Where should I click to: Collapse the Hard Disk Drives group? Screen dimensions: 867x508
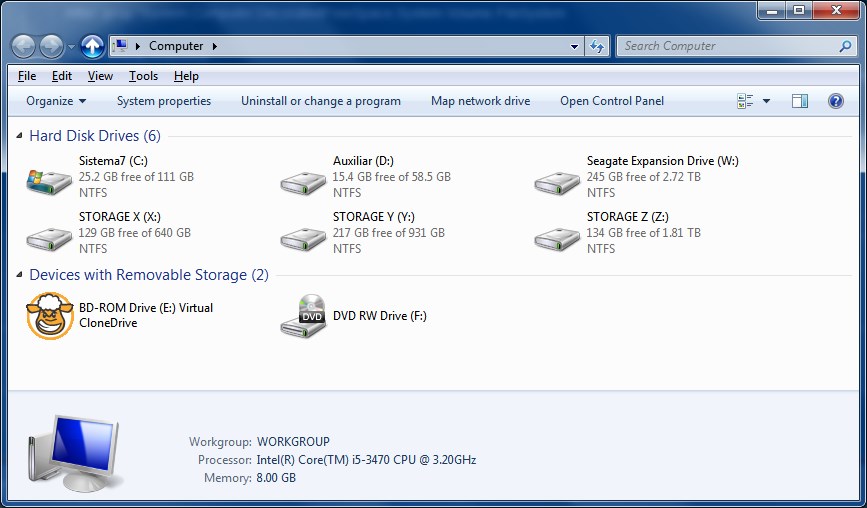[x=20, y=136]
